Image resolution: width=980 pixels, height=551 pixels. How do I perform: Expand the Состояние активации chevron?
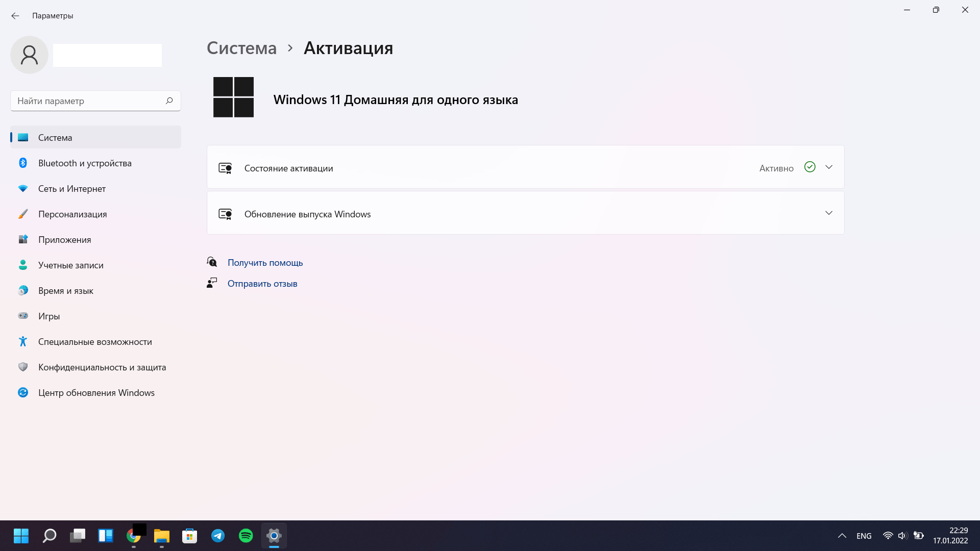click(829, 167)
